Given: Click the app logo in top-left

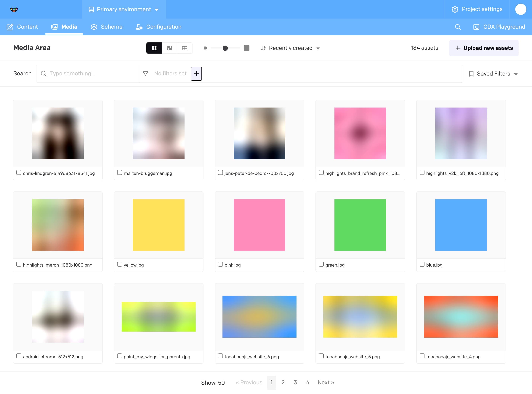Looking at the screenshot, I should (14, 9).
